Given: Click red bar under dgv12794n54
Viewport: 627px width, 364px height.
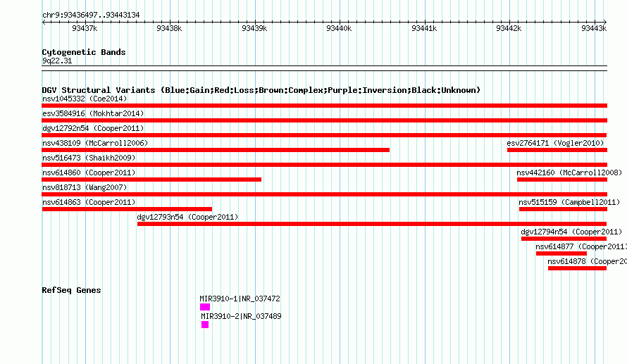Looking at the screenshot, I should [564, 239].
